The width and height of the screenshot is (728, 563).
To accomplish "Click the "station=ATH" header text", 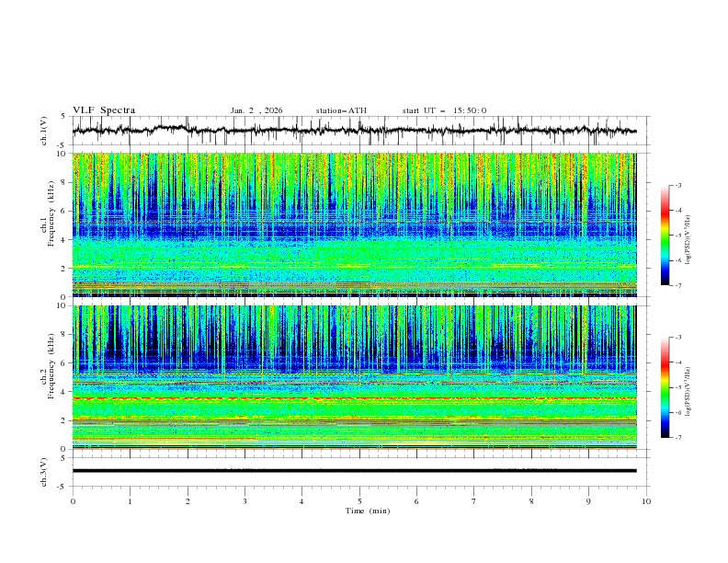I will pyautogui.click(x=341, y=110).
